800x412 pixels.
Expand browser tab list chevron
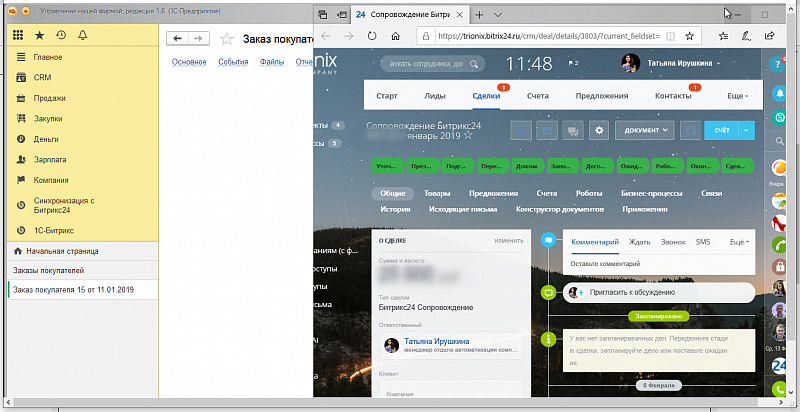click(x=498, y=15)
